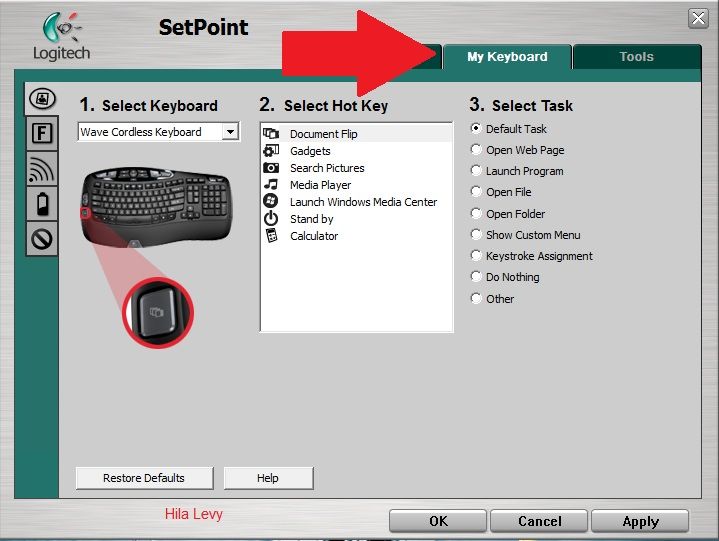Confirm with the OK button
719x541 pixels.
coord(438,521)
